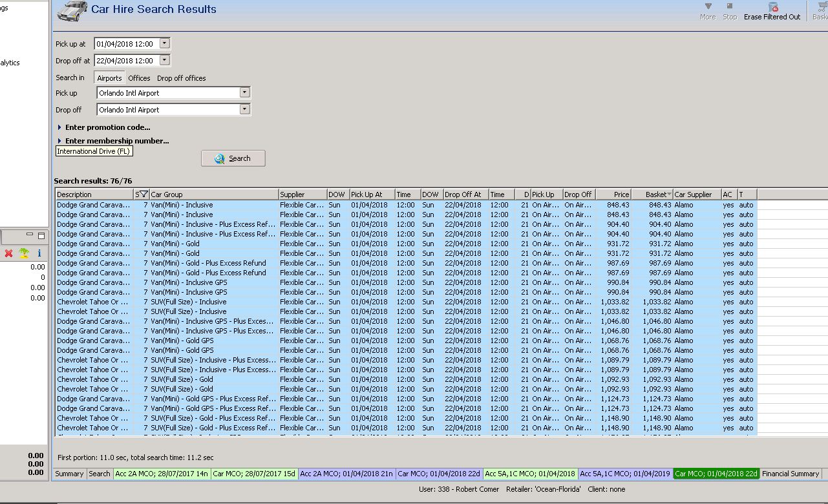Click the palm tree island icon
The height and width of the screenshot is (504, 828).
(24, 253)
